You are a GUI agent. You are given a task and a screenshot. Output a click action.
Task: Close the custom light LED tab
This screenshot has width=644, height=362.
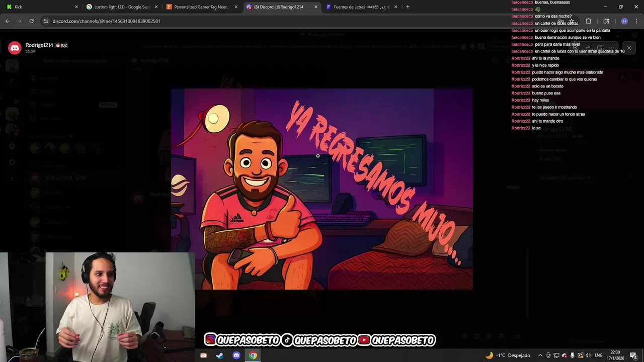coord(156,7)
